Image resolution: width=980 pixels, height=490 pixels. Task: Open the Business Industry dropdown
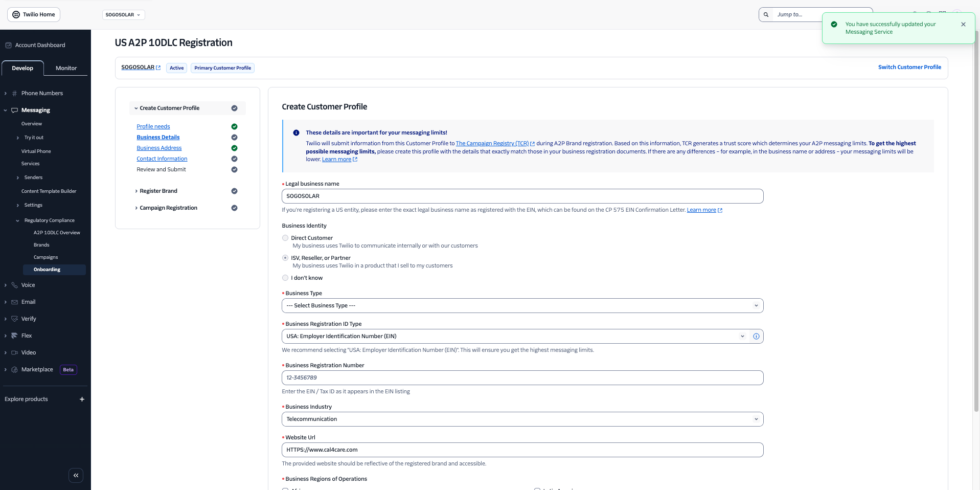(522, 419)
